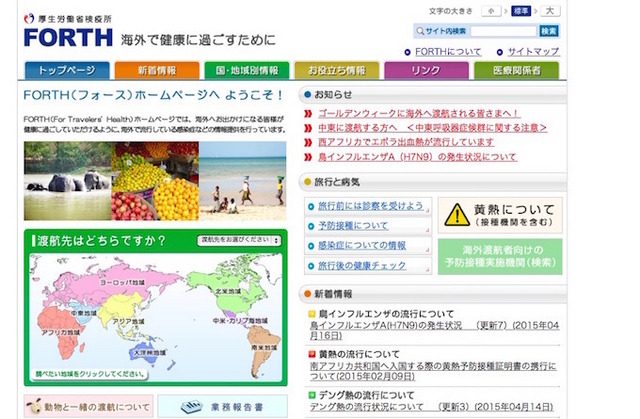Click the blue circle beside 旅行前には診察を受けよう
Screen dimensions: 640x419
coord(311,207)
